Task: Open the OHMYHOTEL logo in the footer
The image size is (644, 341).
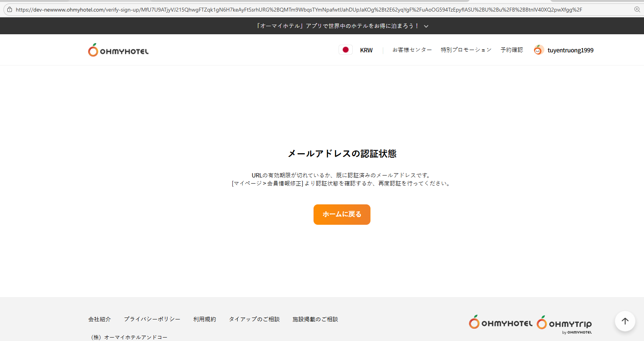Action: click(x=501, y=322)
